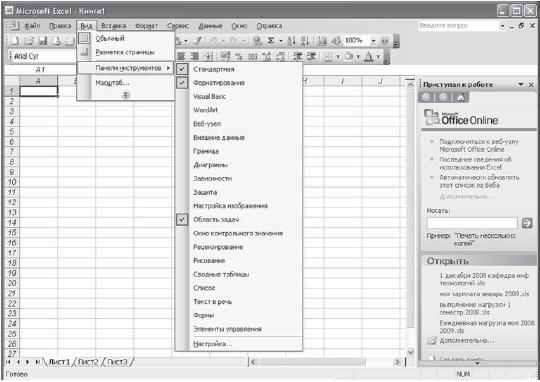
Task: Click the task pane Home icon
Action: tap(460, 97)
